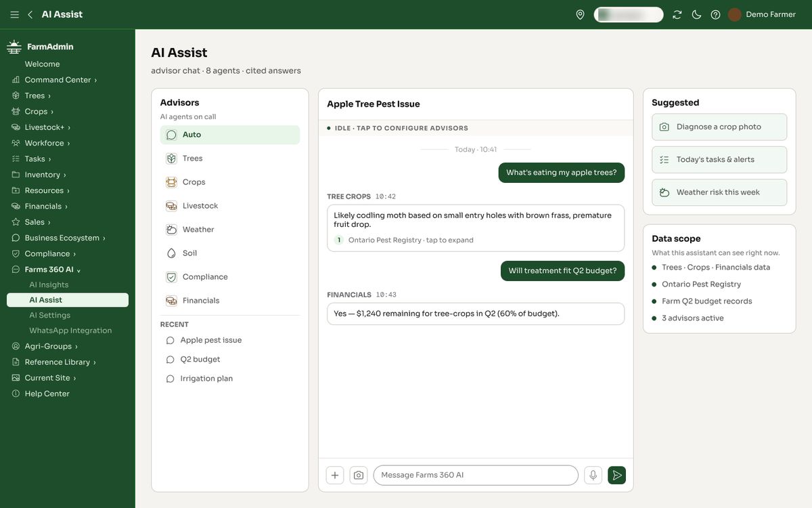Screen dimensions: 812x508
Task: Open recent chat Q2 budget
Action: [x=230, y=360]
